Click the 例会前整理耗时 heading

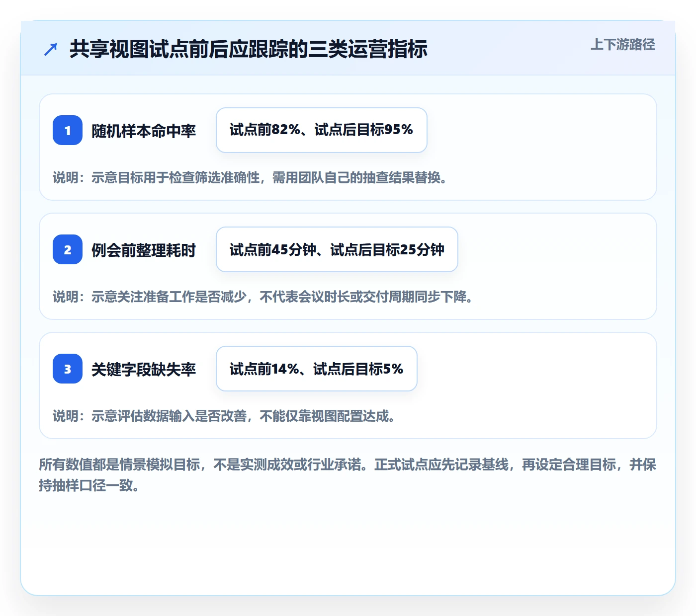144,250
